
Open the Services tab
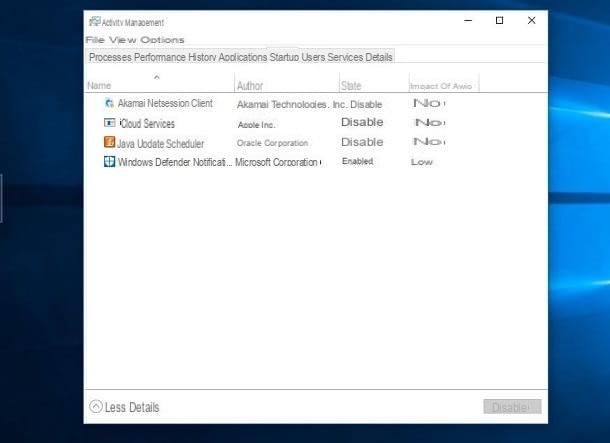pos(345,57)
